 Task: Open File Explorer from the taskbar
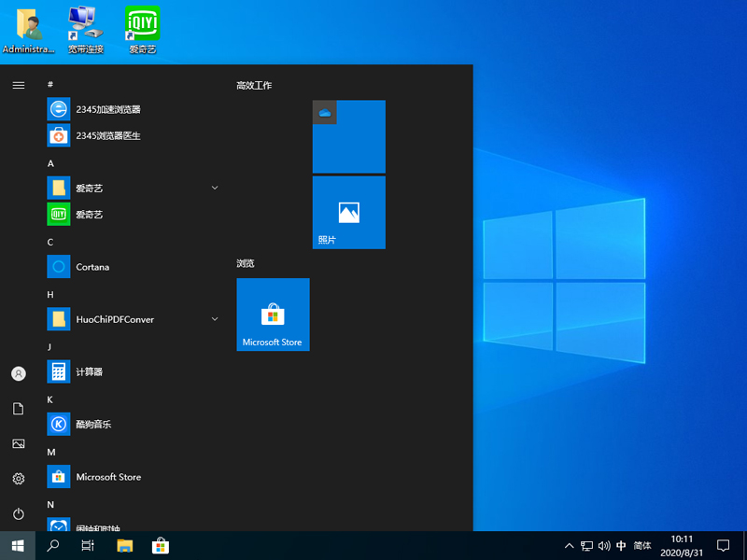[x=124, y=545]
